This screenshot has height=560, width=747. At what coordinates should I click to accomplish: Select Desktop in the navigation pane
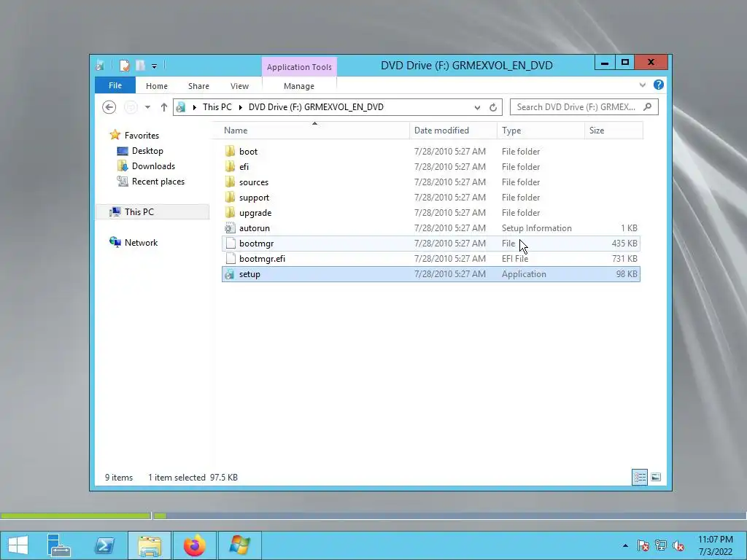pyautogui.click(x=147, y=151)
